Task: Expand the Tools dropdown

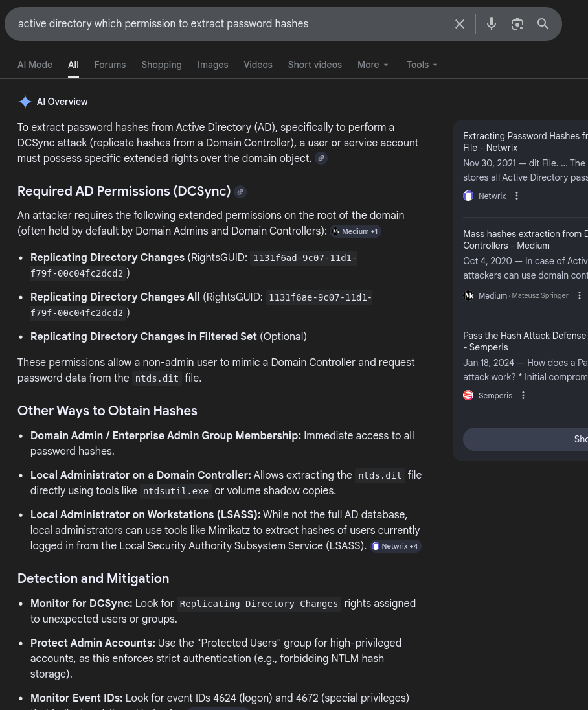Action: click(x=422, y=65)
